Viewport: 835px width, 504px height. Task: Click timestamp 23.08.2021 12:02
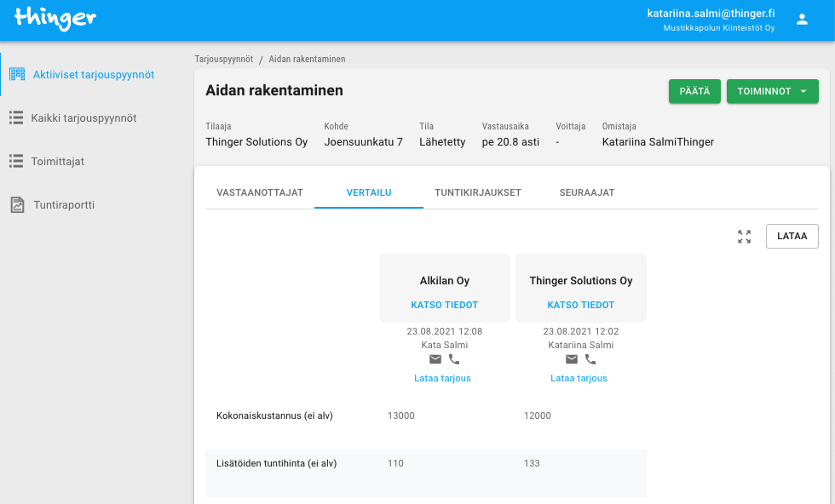click(x=581, y=331)
